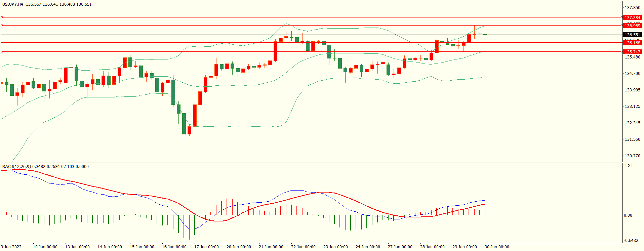Click the 20 Jun 00:00 date label
Image resolution: width=644 pixels, height=251 pixels.
pos(239,247)
